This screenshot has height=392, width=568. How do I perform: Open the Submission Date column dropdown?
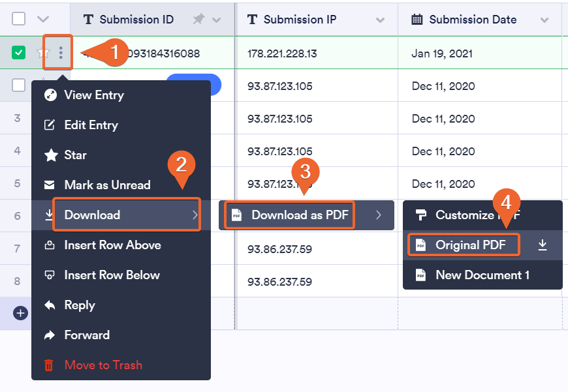point(545,19)
